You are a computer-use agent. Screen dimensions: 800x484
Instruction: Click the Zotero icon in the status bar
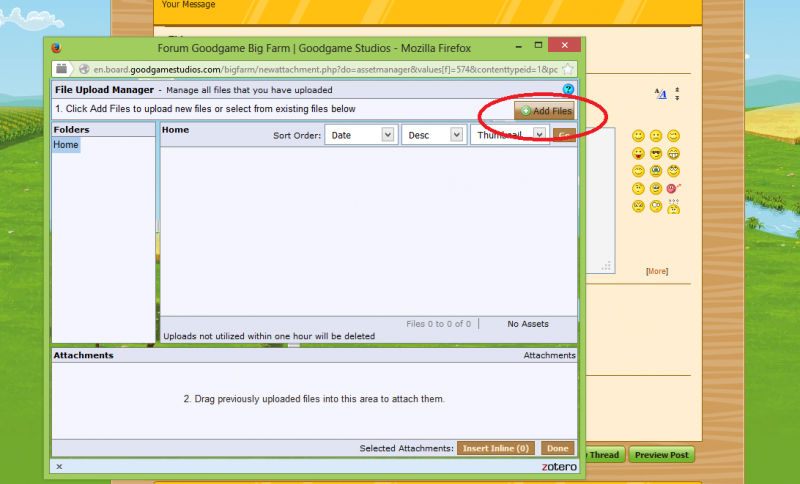pos(556,466)
